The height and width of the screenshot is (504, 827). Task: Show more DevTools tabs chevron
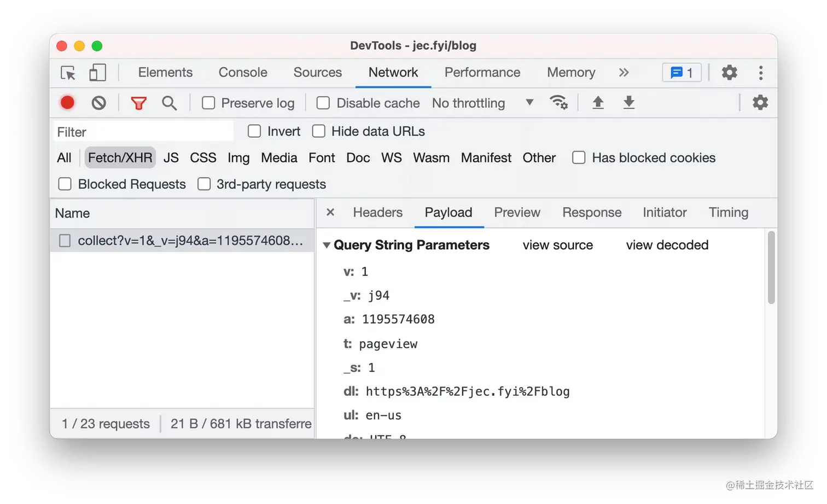tap(624, 73)
